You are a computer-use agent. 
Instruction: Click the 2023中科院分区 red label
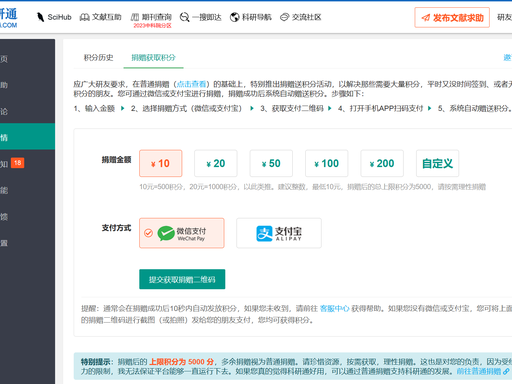pos(152,26)
